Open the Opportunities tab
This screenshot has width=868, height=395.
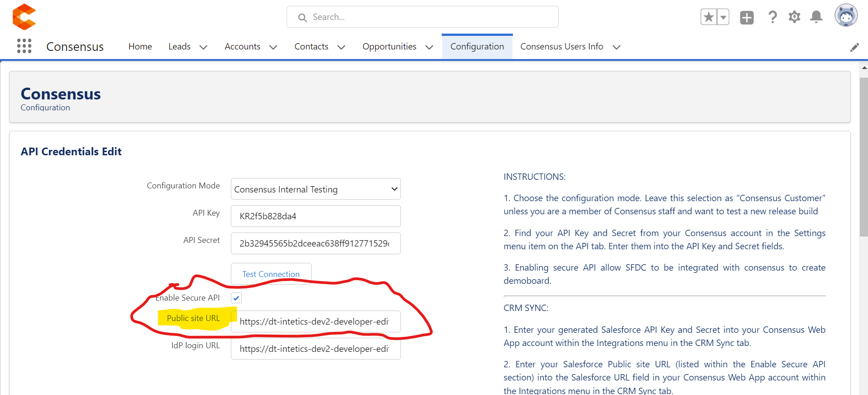point(389,46)
